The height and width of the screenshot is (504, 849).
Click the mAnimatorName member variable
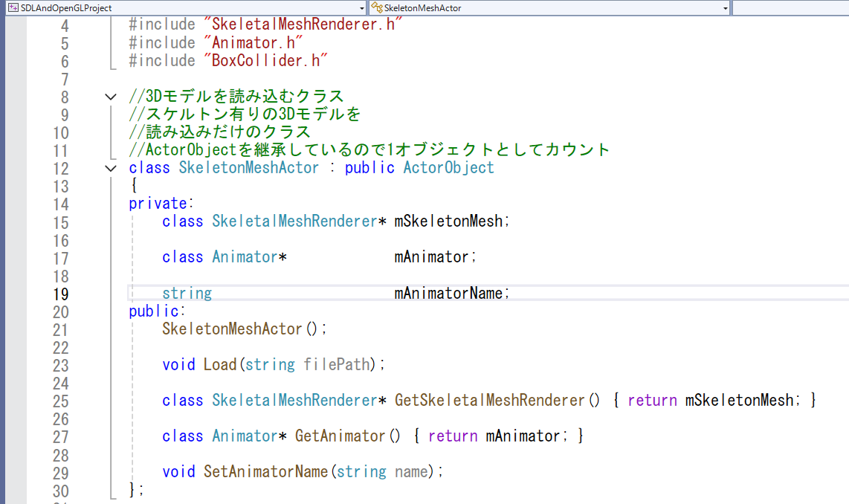pos(451,293)
